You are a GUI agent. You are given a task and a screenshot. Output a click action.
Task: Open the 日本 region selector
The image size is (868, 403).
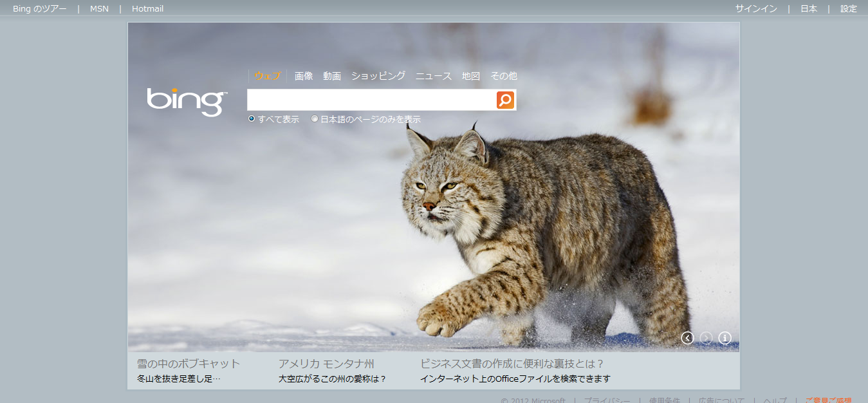coord(809,9)
